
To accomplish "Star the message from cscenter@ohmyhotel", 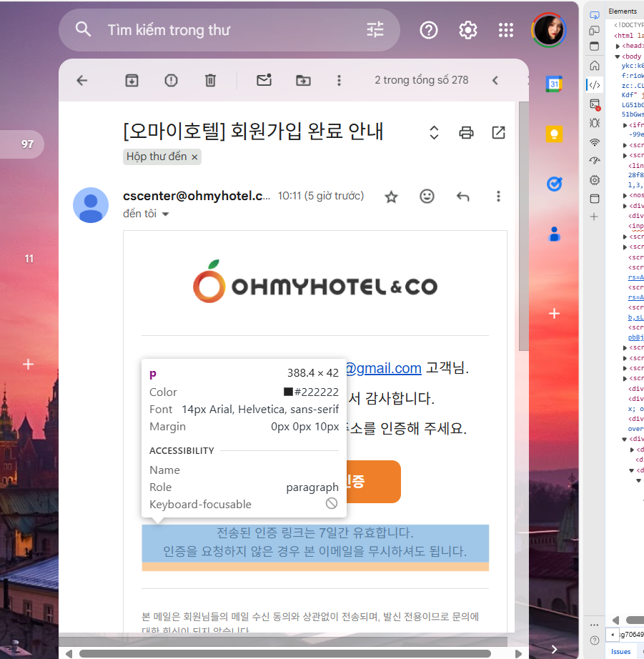I will coord(392,197).
